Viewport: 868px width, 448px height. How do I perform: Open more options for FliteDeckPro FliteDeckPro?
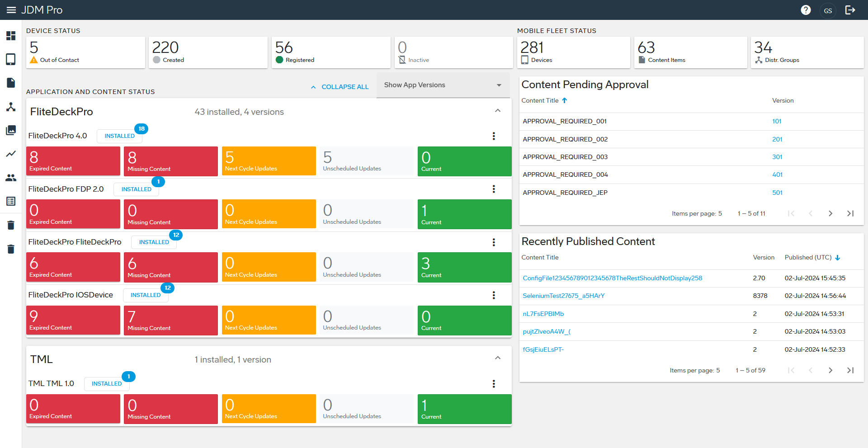(x=494, y=242)
